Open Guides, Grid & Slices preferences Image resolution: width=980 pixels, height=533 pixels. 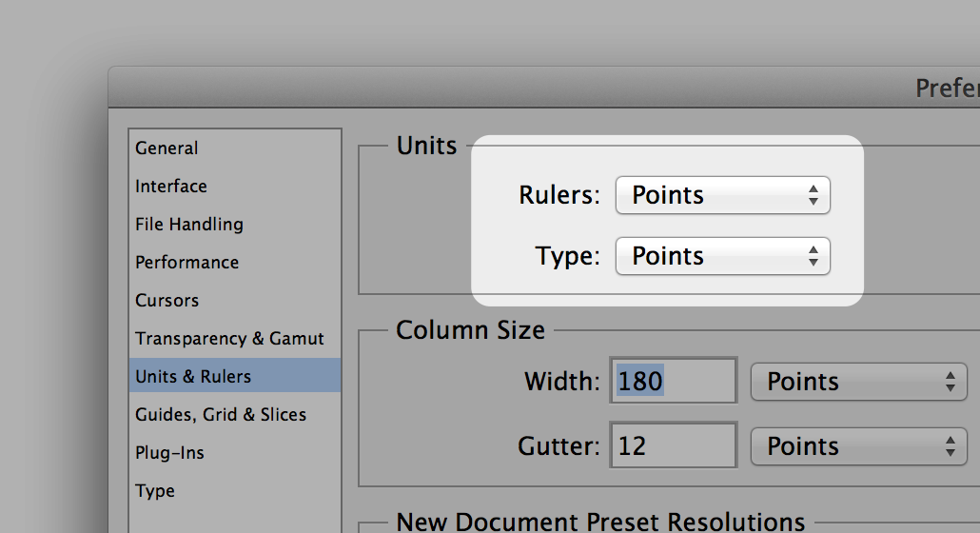click(221, 415)
